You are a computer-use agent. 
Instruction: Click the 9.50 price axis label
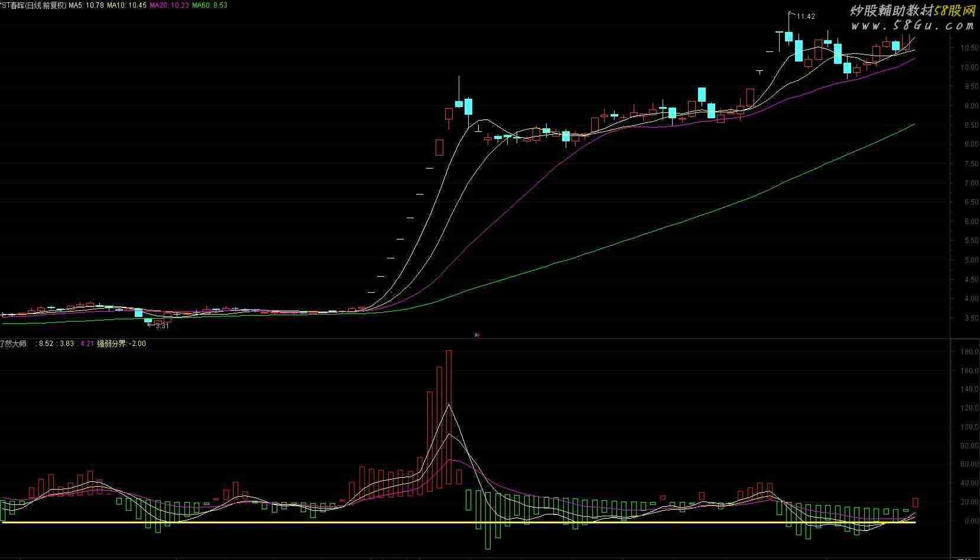click(x=971, y=86)
